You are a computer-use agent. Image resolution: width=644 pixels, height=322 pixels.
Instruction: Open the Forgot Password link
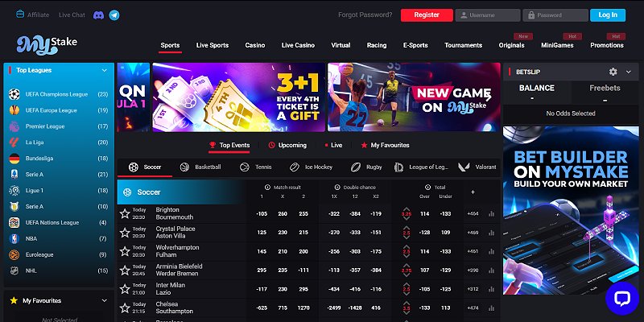[x=365, y=14]
